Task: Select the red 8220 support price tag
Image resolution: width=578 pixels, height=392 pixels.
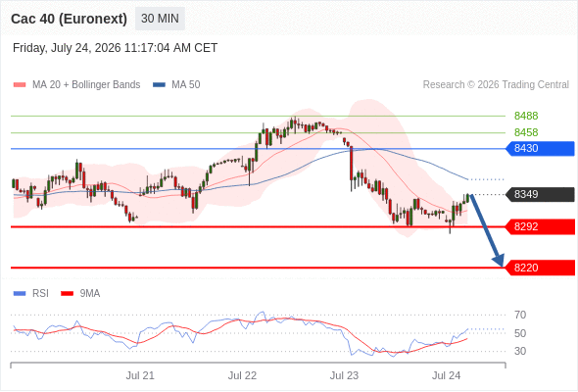Action: point(540,268)
